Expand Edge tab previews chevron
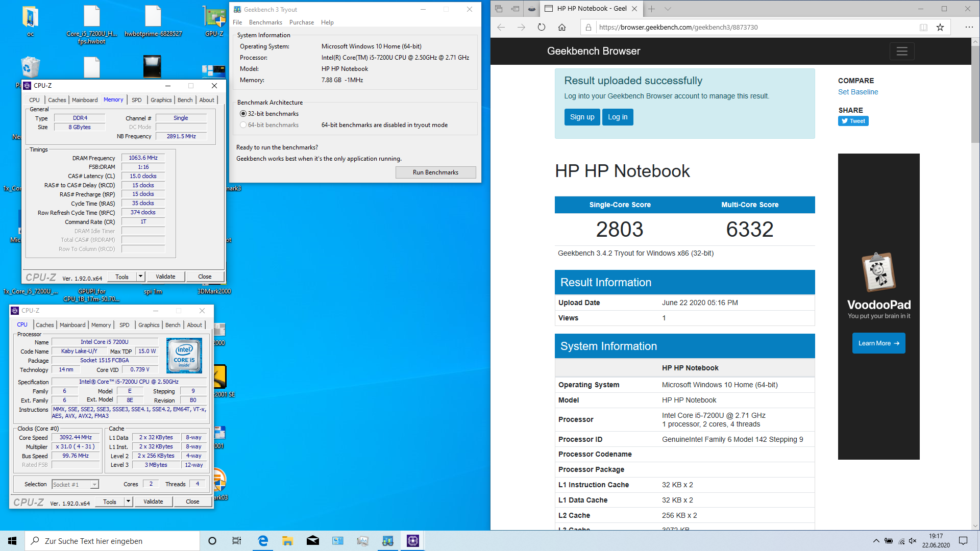The height and width of the screenshot is (551, 980). [x=668, y=9]
